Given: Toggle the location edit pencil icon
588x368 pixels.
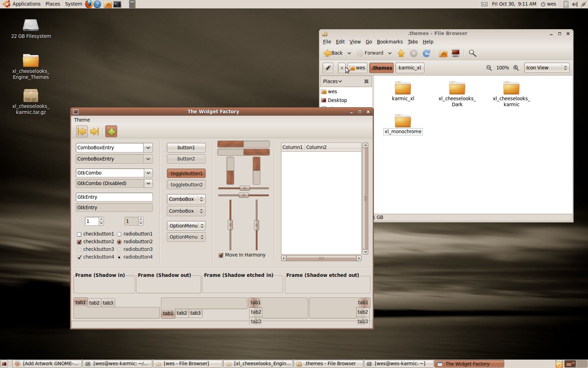Looking at the screenshot, I should click(328, 68).
